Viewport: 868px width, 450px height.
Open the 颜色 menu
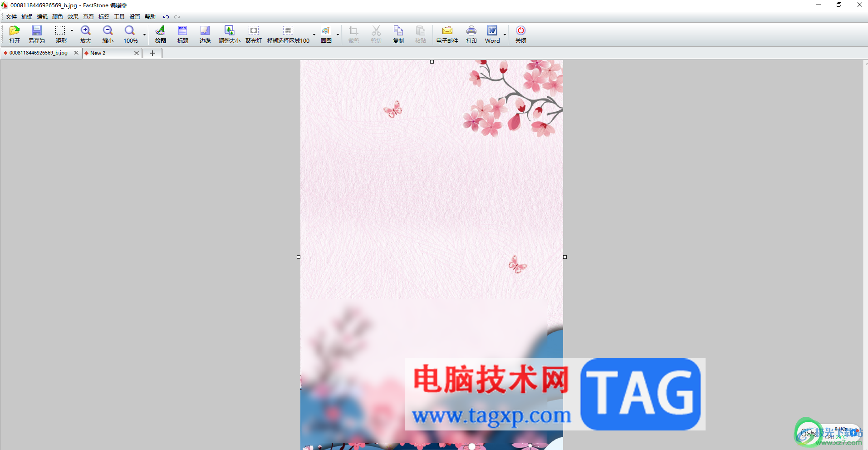pos(58,17)
